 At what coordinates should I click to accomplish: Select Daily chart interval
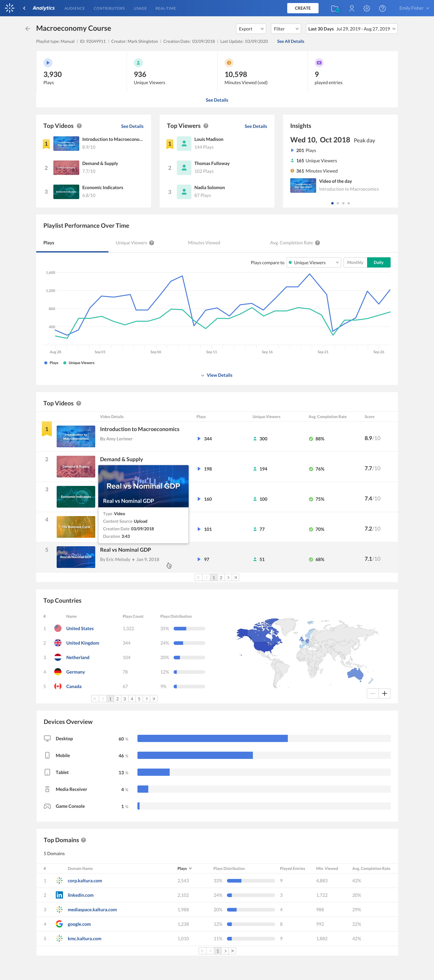click(379, 263)
